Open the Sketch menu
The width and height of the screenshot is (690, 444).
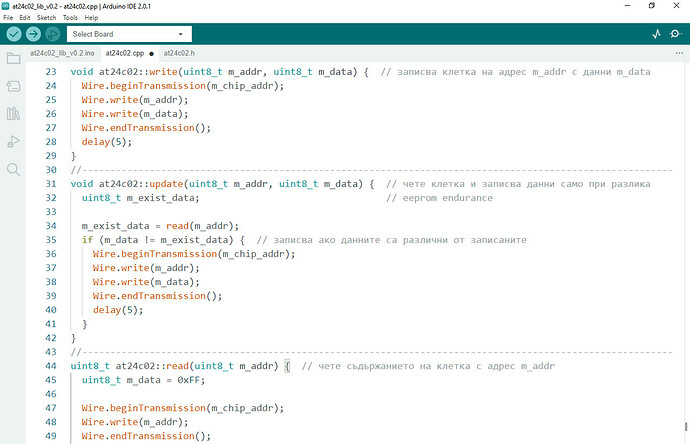tap(46, 18)
